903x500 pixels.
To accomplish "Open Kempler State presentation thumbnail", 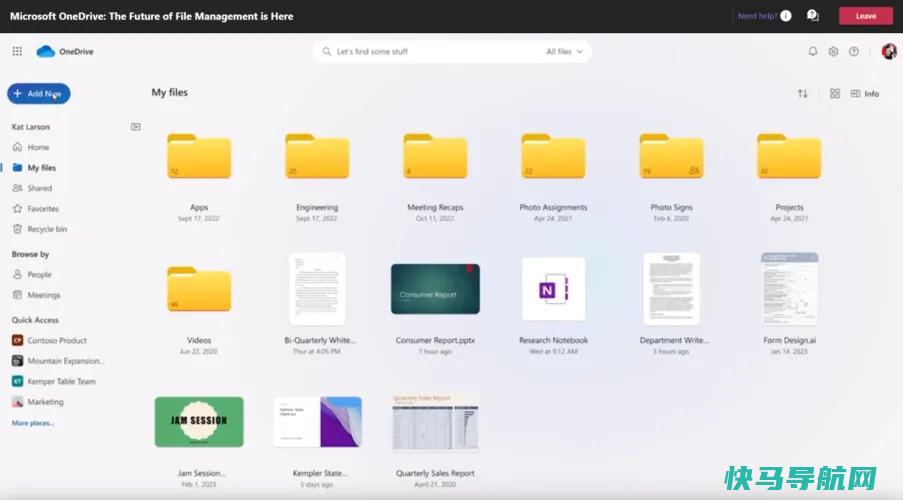I will tap(317, 422).
